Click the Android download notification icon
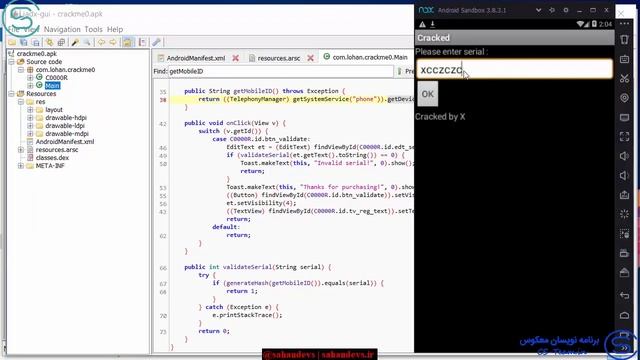 tap(433, 24)
